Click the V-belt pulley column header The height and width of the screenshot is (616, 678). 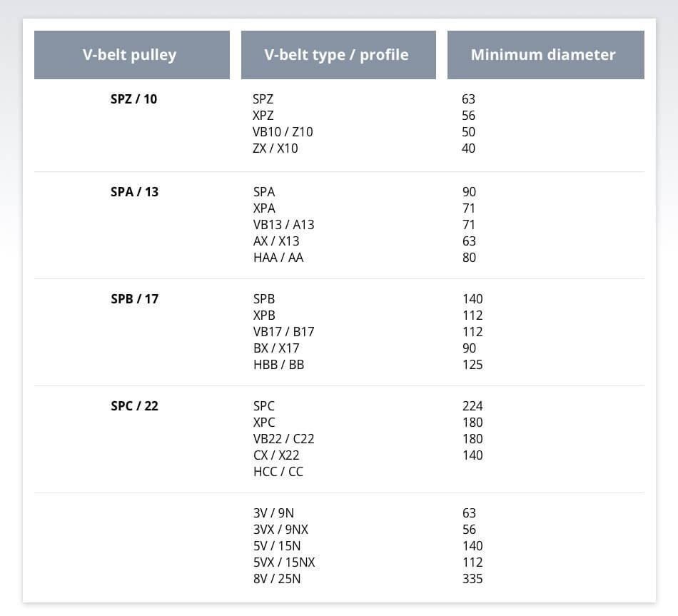[132, 55]
